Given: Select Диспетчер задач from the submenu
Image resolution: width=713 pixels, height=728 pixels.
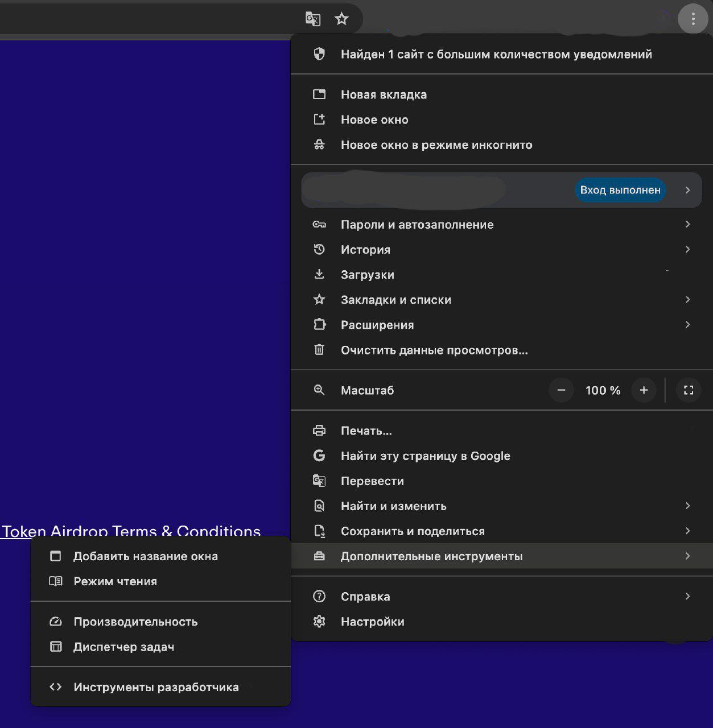Looking at the screenshot, I should (123, 647).
